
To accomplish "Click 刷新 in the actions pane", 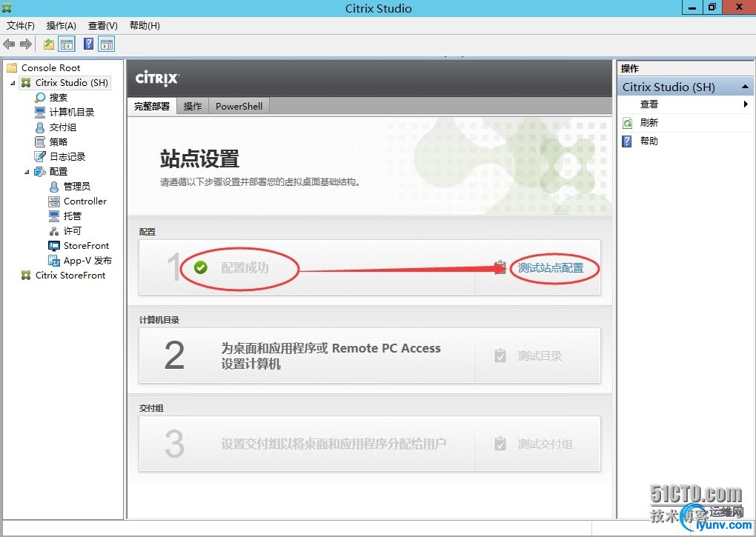I will [x=649, y=123].
